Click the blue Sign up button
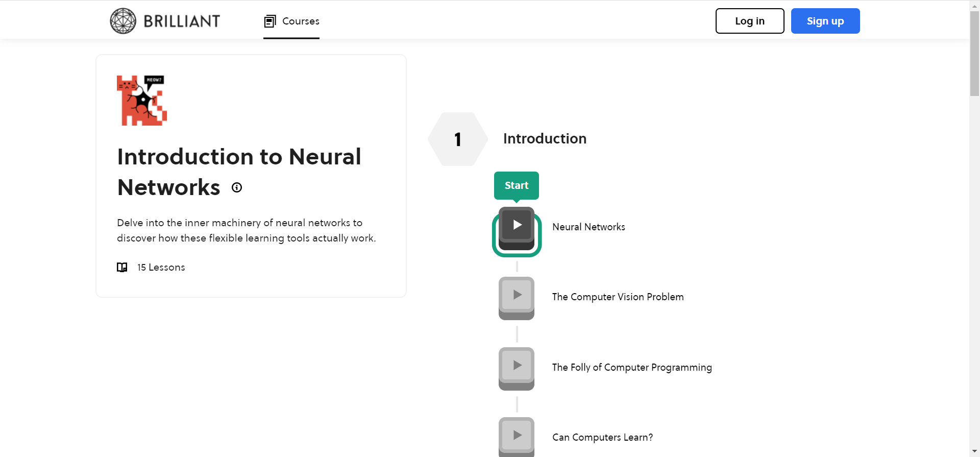The width and height of the screenshot is (980, 457). point(825,21)
